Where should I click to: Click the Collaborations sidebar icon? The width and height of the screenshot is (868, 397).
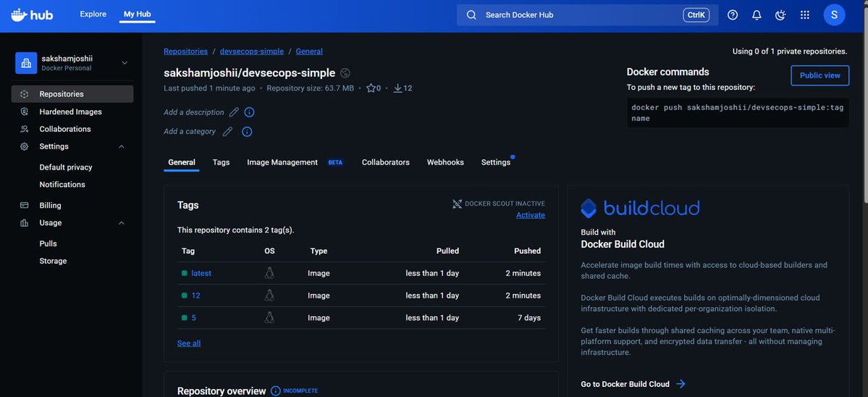point(25,129)
